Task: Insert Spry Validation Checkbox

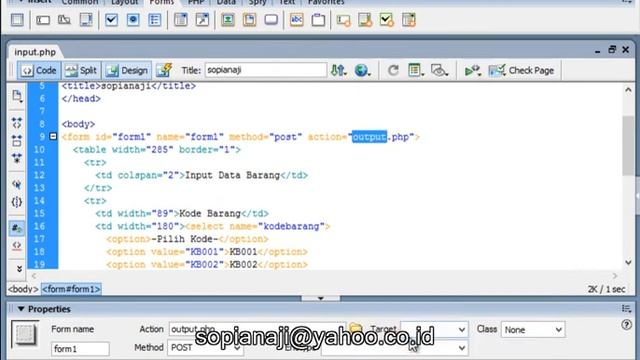Action: [x=387, y=20]
